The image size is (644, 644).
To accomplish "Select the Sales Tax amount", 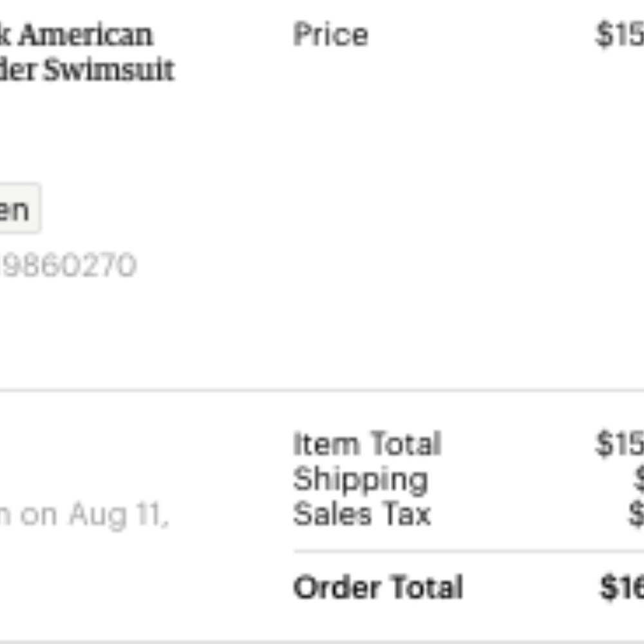I will pos(636,515).
